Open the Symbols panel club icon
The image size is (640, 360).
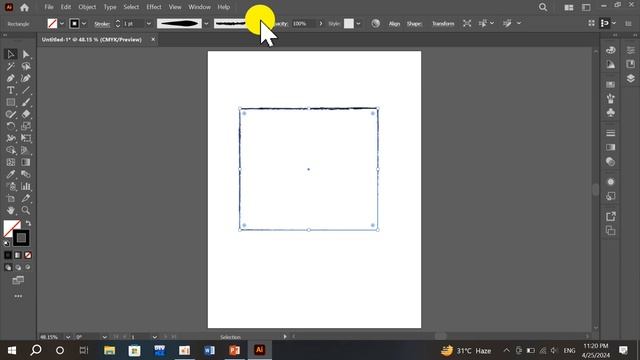point(611,113)
